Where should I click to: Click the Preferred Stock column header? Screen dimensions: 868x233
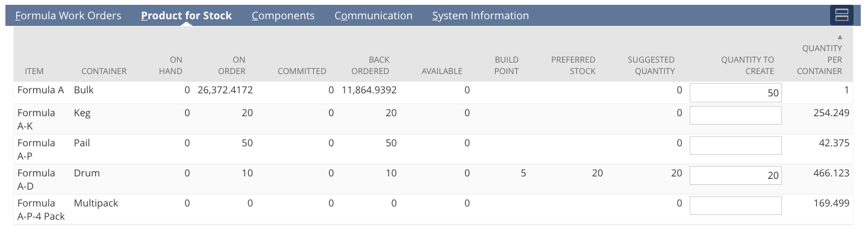point(573,65)
